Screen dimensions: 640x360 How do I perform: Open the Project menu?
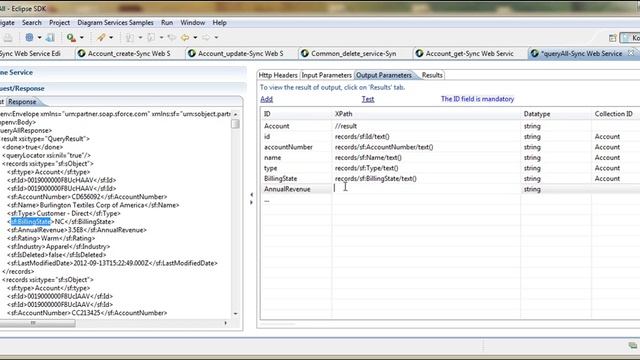[59, 23]
